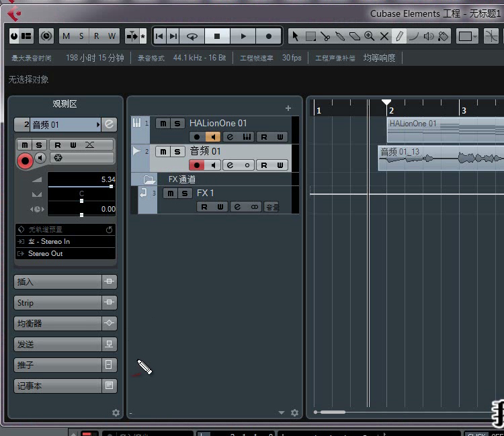Click bar 3 on the timeline ruler
The image size is (504, 436).
click(x=463, y=111)
